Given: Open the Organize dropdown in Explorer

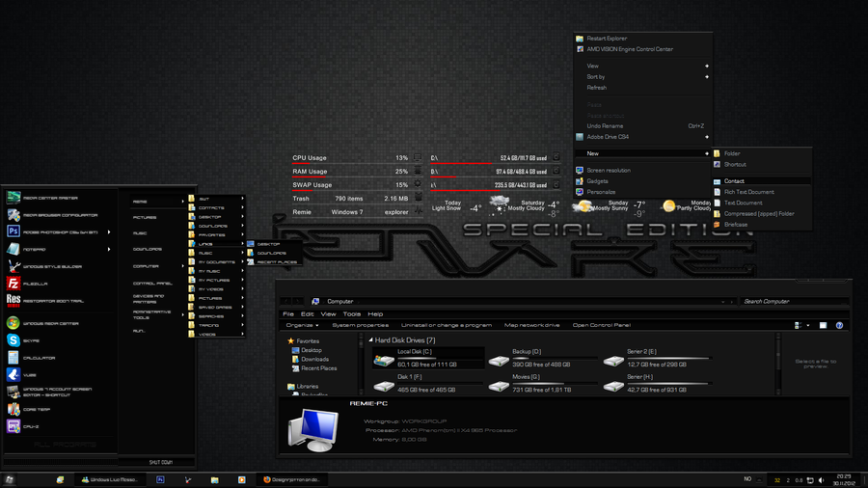Looking at the screenshot, I should click(x=303, y=325).
